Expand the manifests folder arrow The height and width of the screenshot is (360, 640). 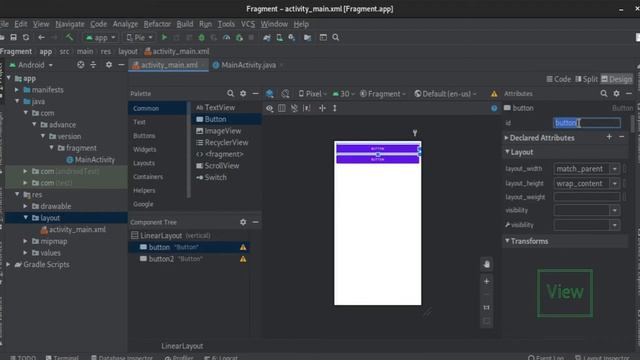17,90
